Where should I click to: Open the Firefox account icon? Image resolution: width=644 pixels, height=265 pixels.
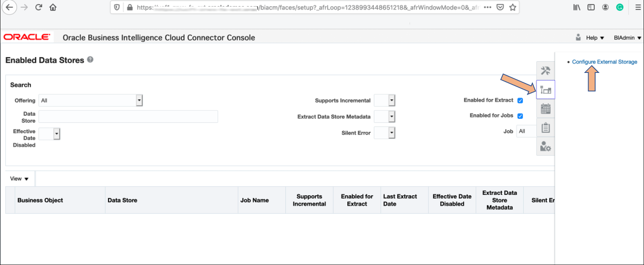pos(605,7)
